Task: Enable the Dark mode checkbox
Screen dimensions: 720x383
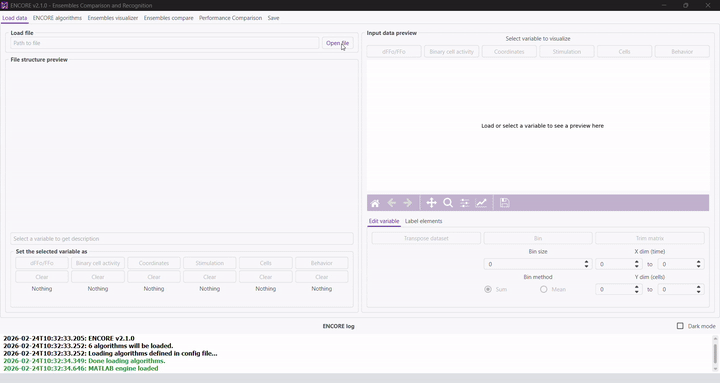Action: (680, 326)
